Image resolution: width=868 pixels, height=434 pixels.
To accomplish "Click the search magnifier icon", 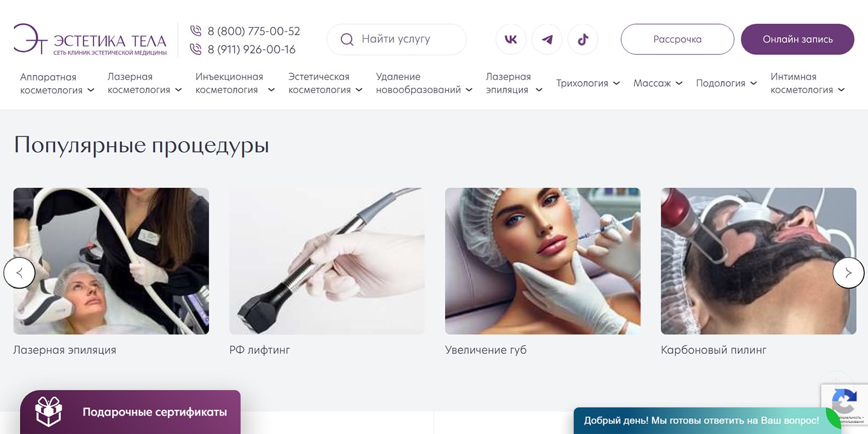I will coord(347,39).
